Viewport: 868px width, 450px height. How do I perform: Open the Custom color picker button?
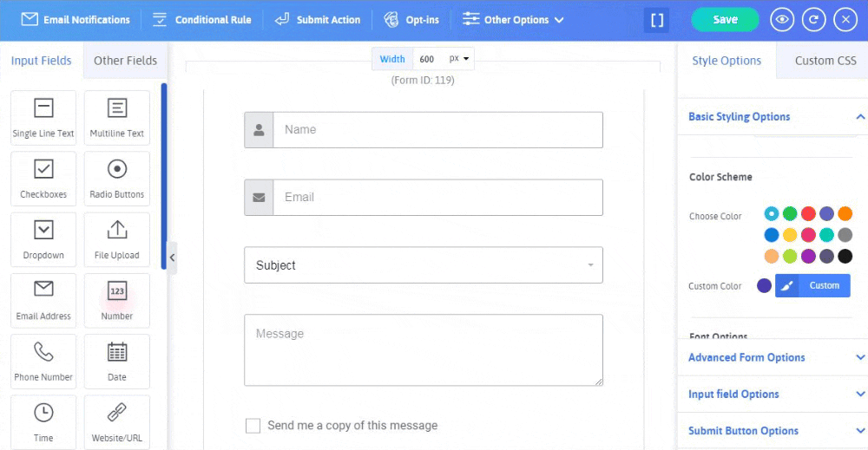tap(812, 286)
